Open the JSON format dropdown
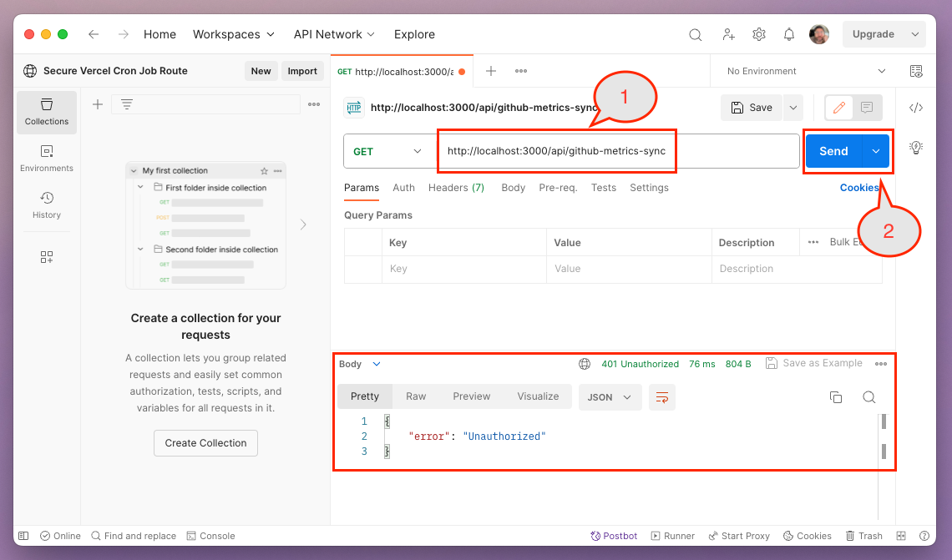Viewport: 952px width, 560px height. click(x=610, y=397)
